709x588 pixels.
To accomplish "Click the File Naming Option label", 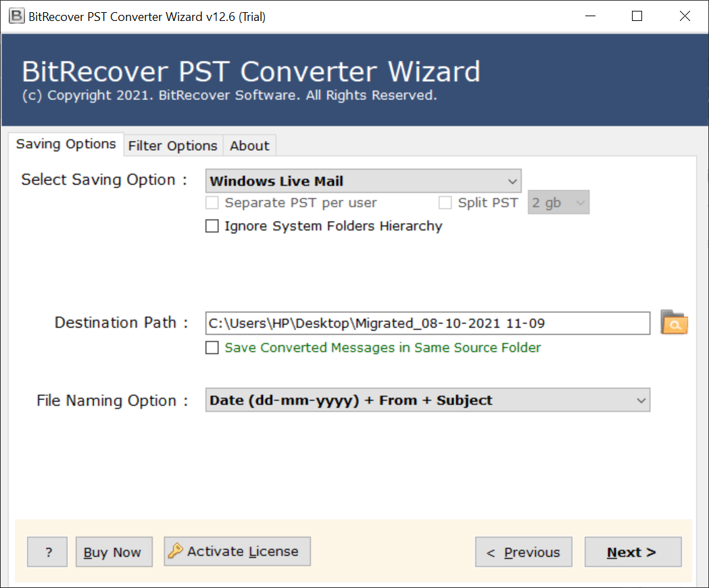I will pos(112,400).
